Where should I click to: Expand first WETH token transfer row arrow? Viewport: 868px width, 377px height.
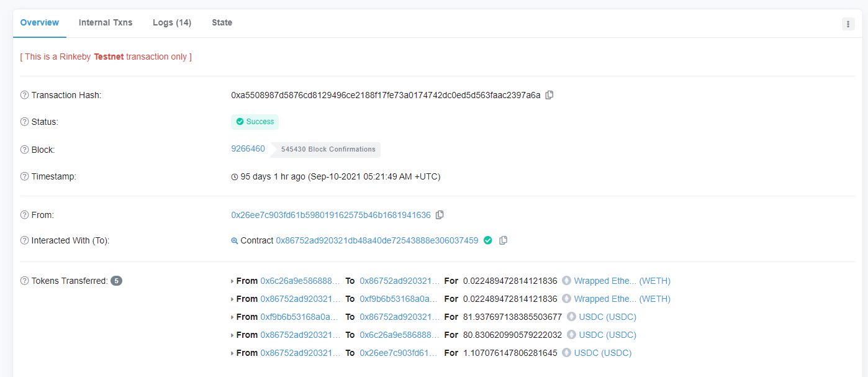point(233,281)
